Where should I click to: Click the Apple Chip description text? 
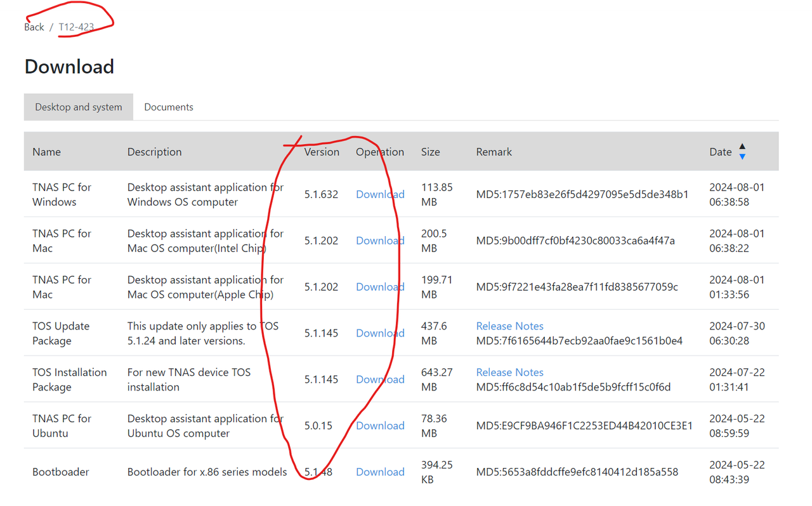point(206,287)
